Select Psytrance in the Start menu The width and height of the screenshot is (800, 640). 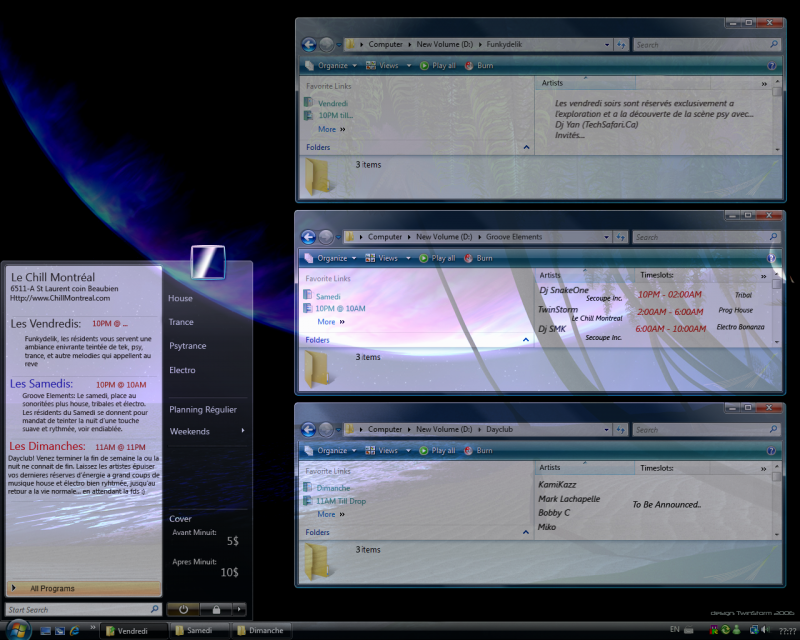click(188, 346)
